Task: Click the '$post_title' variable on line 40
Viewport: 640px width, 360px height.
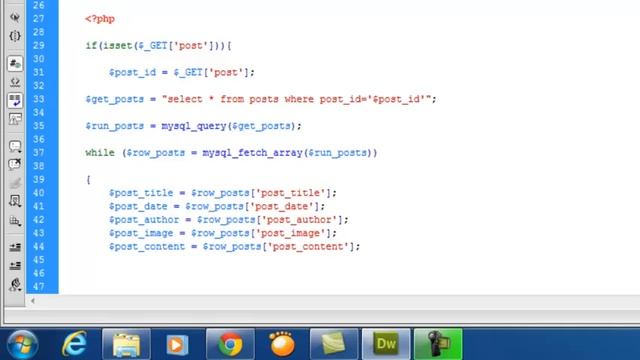Action: click(x=141, y=193)
